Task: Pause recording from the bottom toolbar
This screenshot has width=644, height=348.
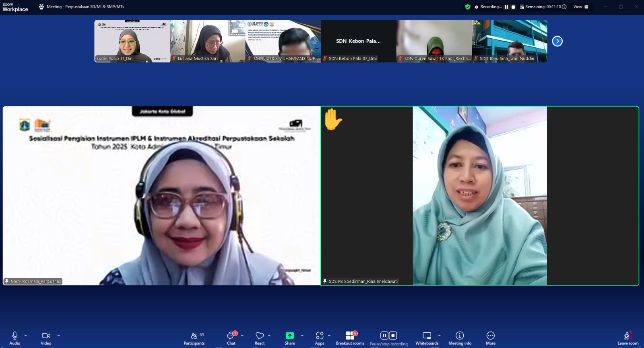Action: (x=384, y=336)
